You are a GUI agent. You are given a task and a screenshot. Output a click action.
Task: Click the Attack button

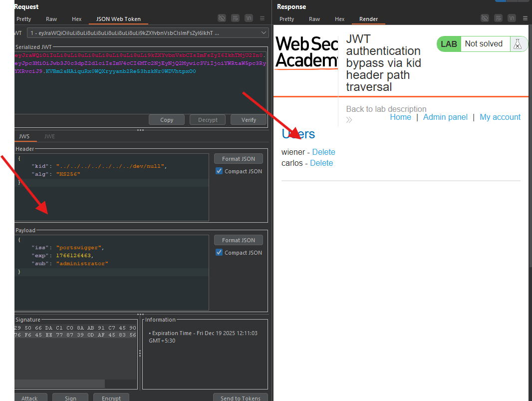pos(29,398)
